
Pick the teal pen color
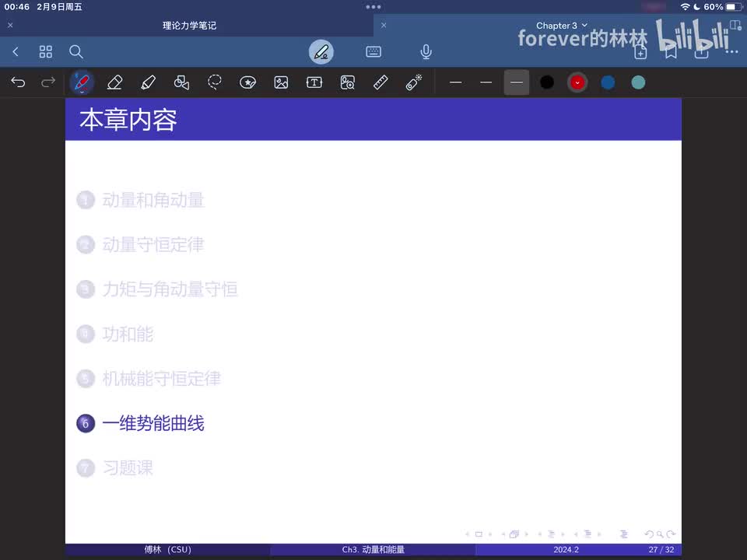pyautogui.click(x=638, y=82)
